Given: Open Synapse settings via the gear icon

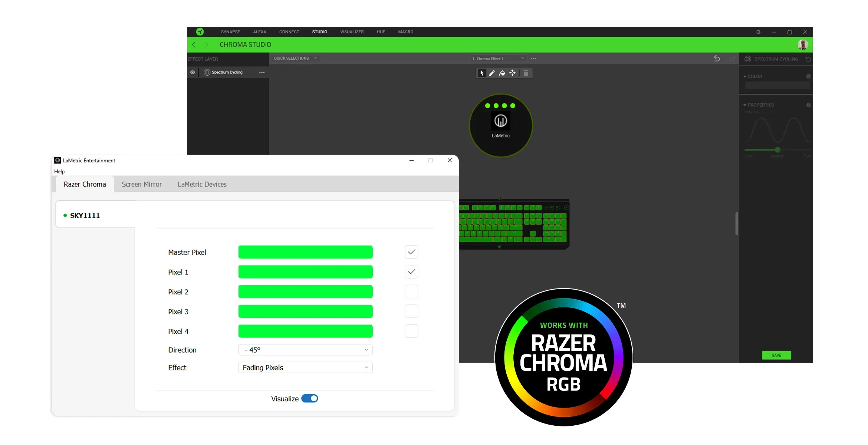Looking at the screenshot, I should coord(758,32).
